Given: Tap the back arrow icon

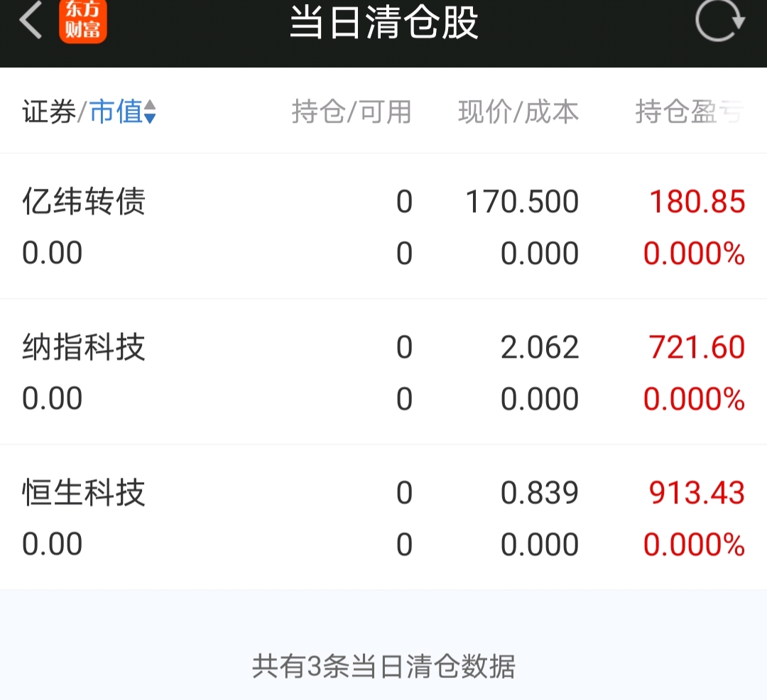Looking at the screenshot, I should 31,21.
